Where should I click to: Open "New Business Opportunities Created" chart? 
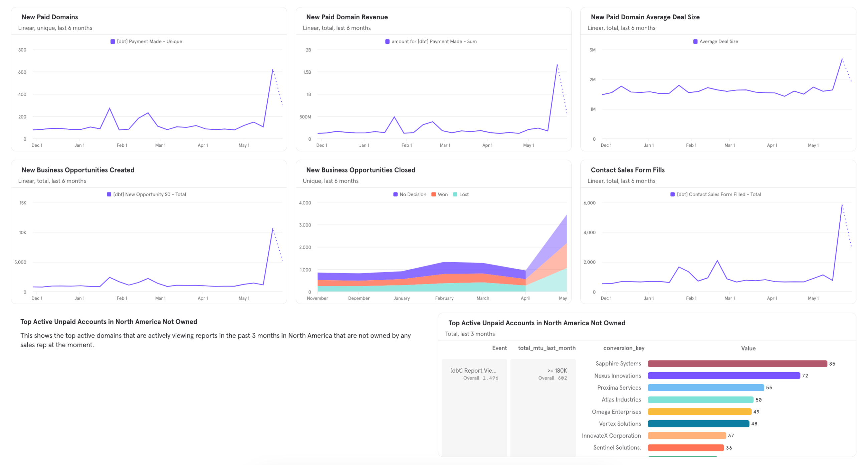77,170
